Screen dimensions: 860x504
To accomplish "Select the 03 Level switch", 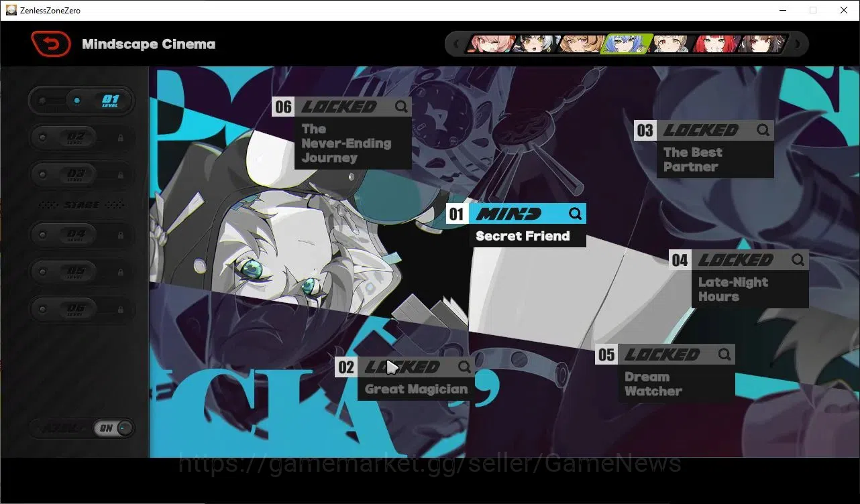I will [x=81, y=174].
